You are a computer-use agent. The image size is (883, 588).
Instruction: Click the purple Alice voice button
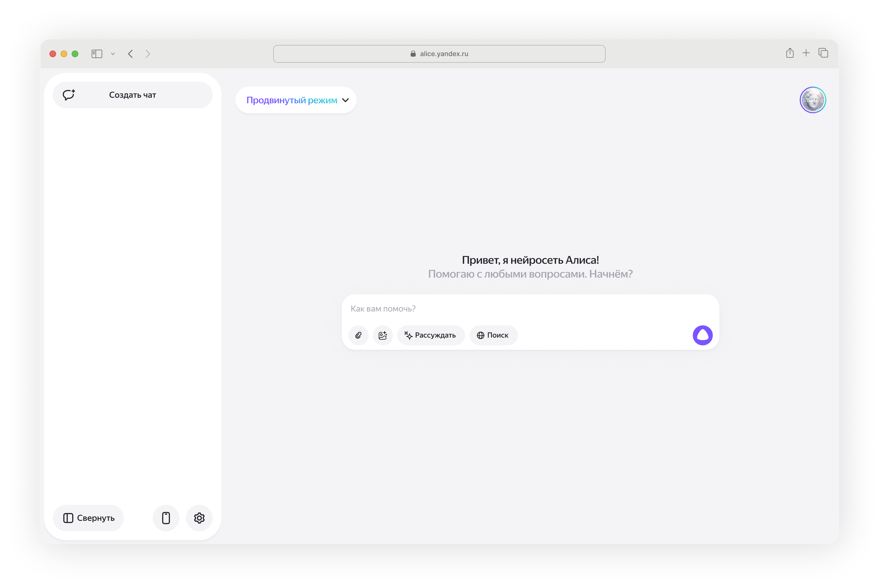(702, 335)
